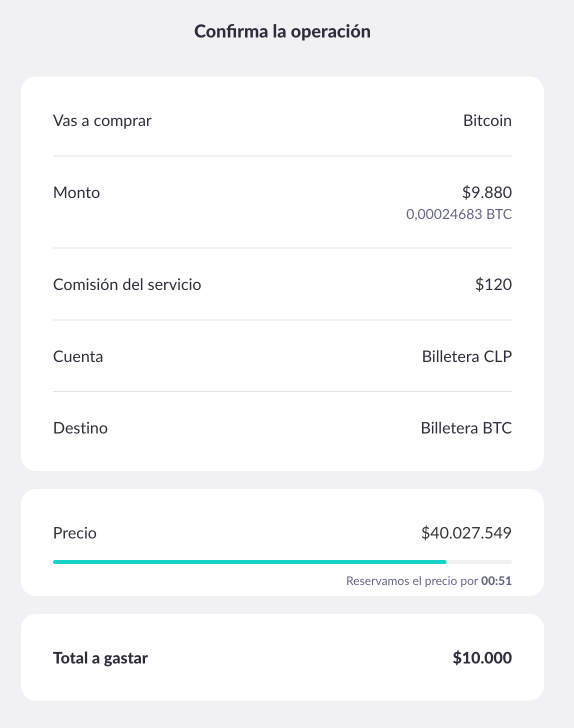The height and width of the screenshot is (728, 574).
Task: Select the Precio label
Action: click(75, 533)
